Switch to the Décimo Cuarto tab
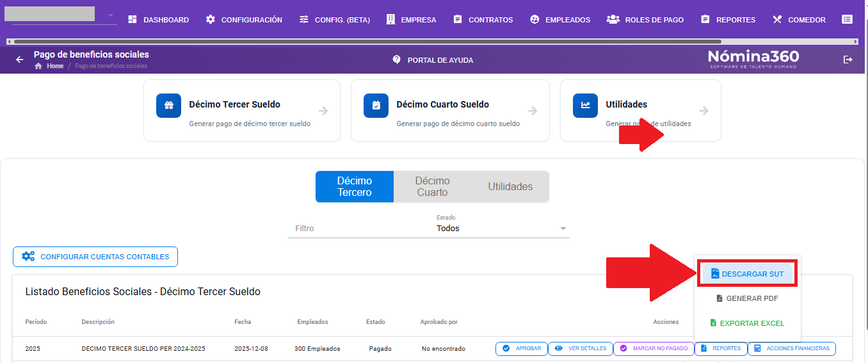Screen dimensions: 868x363 click(x=433, y=186)
